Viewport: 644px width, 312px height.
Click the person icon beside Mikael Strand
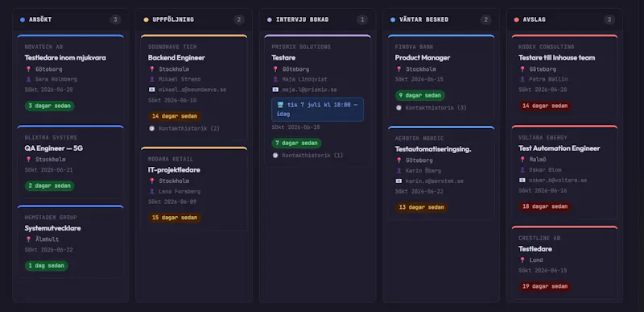152,79
